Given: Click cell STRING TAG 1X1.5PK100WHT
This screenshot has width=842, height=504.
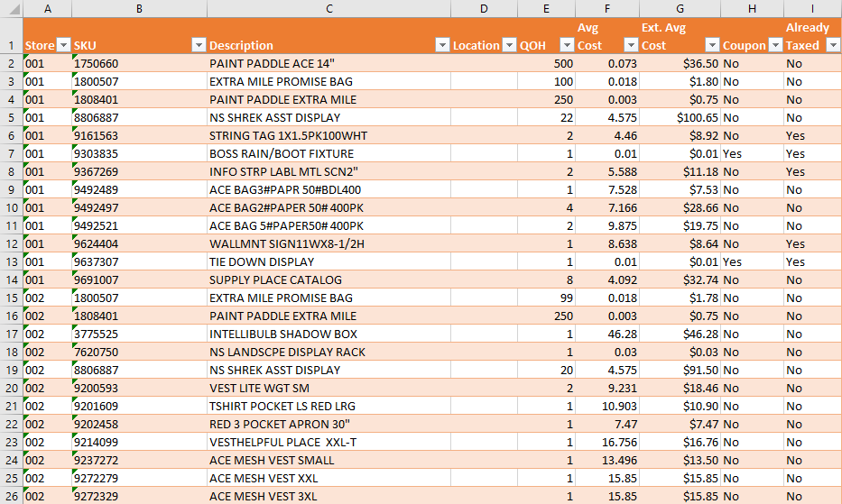Looking at the screenshot, I should point(328,135).
